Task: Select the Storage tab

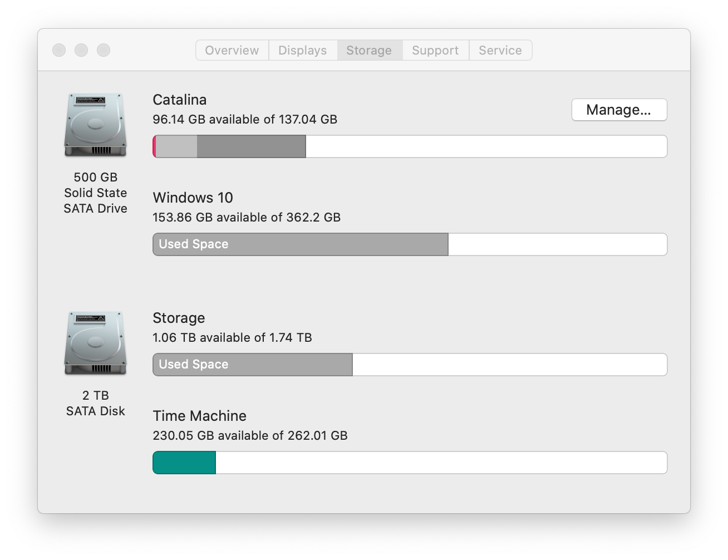Action: click(370, 50)
